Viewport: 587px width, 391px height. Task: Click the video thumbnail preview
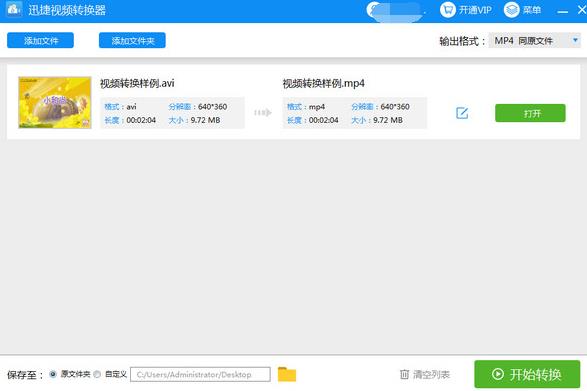(x=55, y=102)
